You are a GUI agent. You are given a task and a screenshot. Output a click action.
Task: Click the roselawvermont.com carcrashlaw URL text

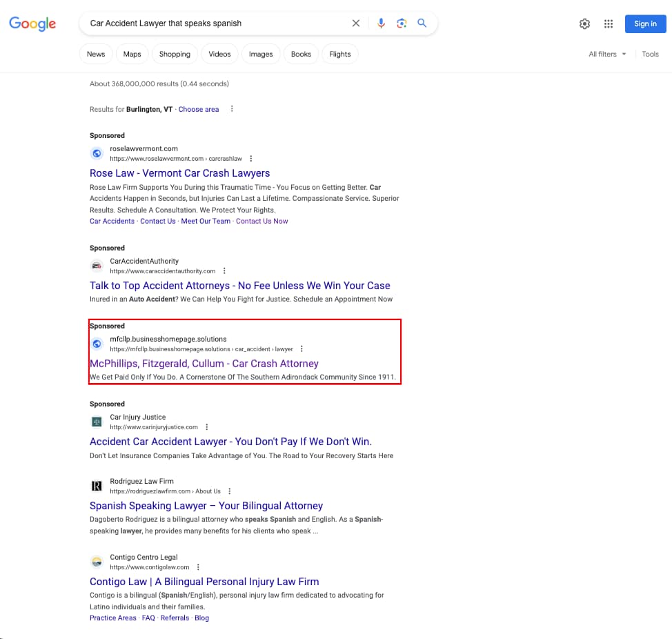pos(176,159)
